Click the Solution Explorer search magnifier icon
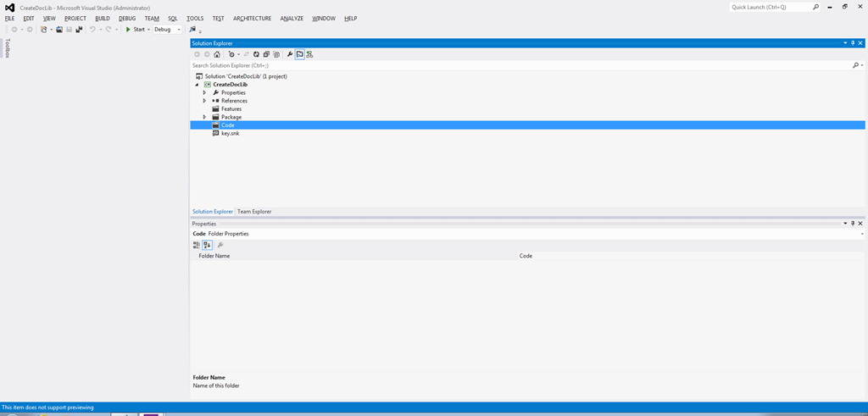The width and height of the screenshot is (868, 416). point(855,65)
